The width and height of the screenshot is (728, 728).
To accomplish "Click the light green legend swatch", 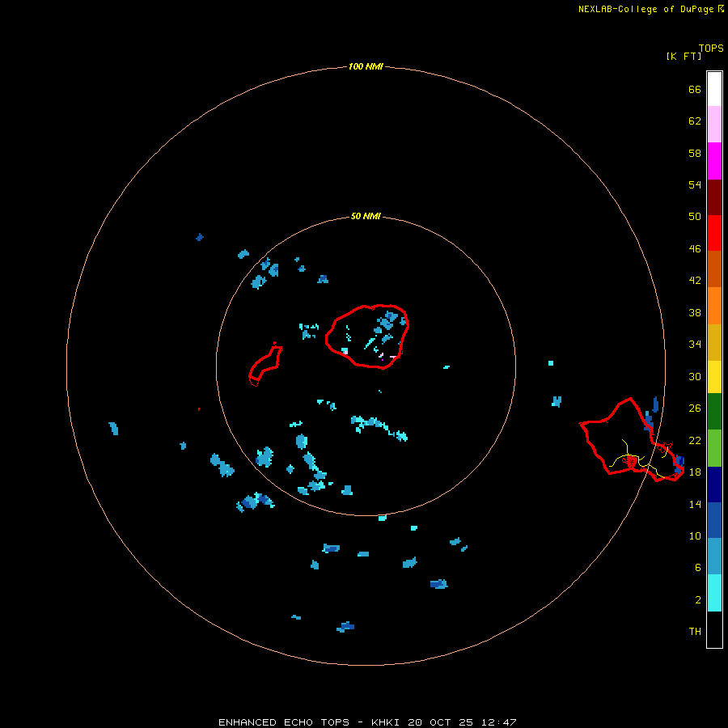I will point(714,448).
